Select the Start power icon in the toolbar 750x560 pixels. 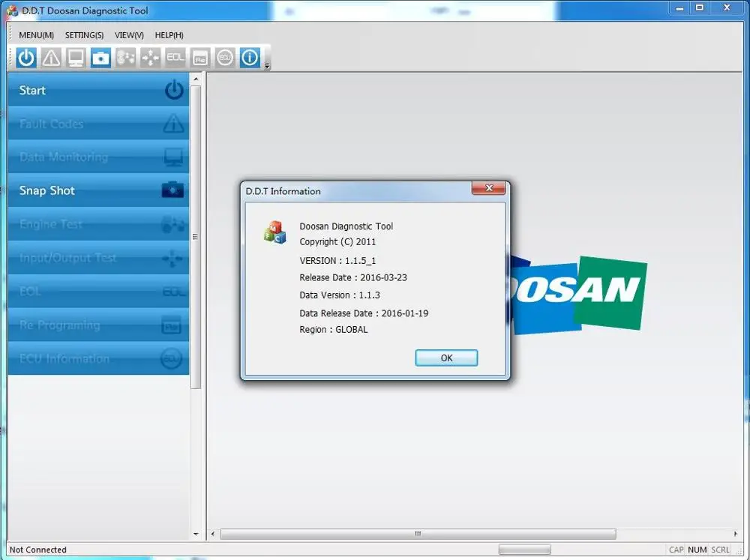[x=25, y=57]
